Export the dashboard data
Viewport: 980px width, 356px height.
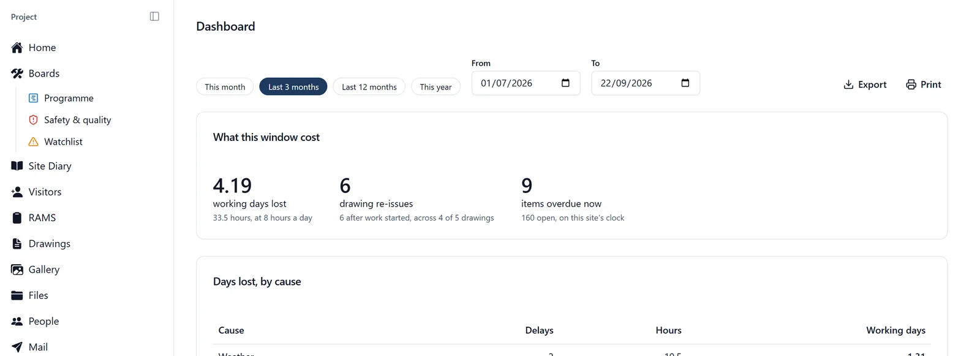pos(865,85)
